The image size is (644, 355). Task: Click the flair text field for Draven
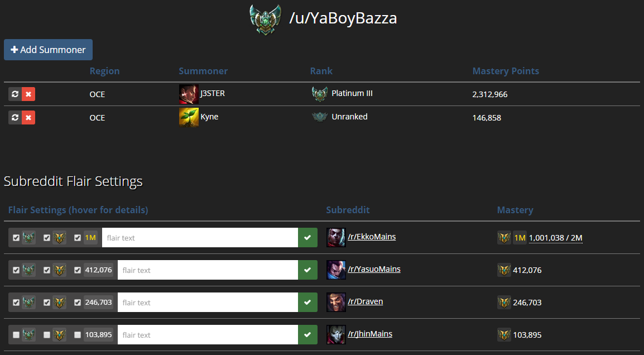coord(208,303)
